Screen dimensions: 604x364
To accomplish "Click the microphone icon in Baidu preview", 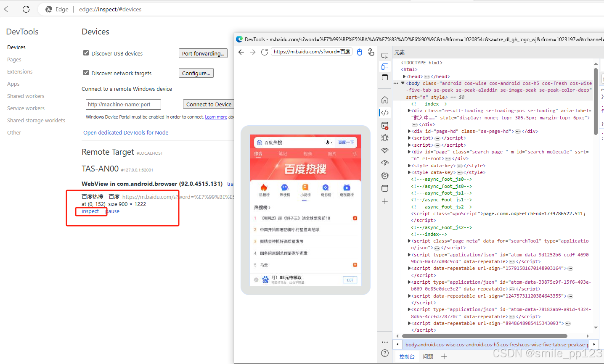I will tap(328, 142).
